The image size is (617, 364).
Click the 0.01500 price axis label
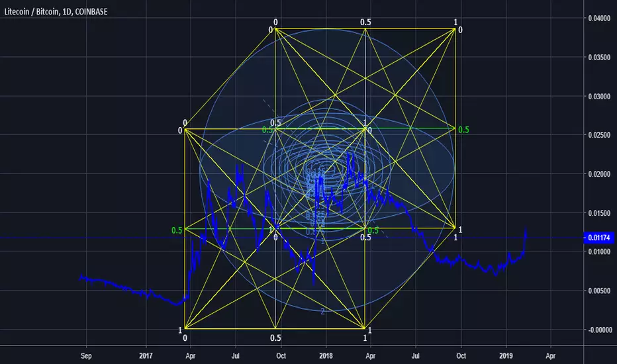599,213
